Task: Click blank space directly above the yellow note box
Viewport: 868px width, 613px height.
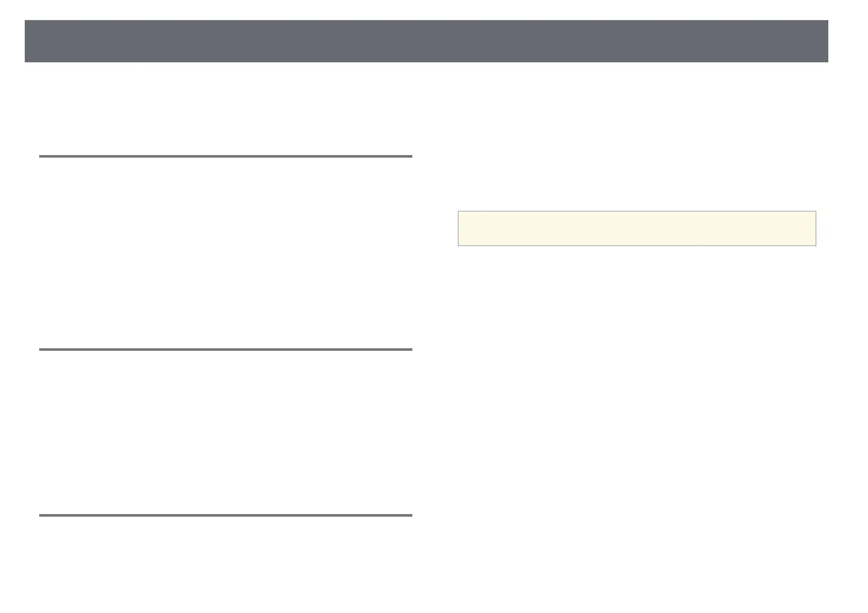Action: [x=637, y=191]
